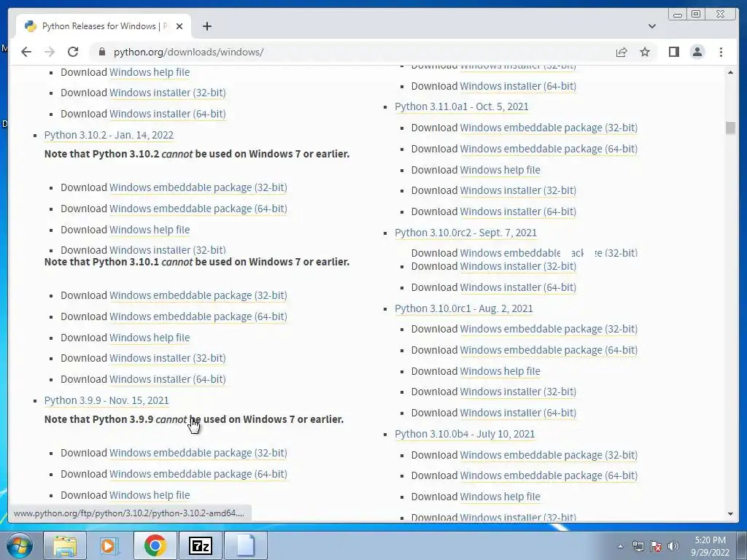Open the Action Center flag icon
The image size is (747, 560).
click(x=656, y=546)
